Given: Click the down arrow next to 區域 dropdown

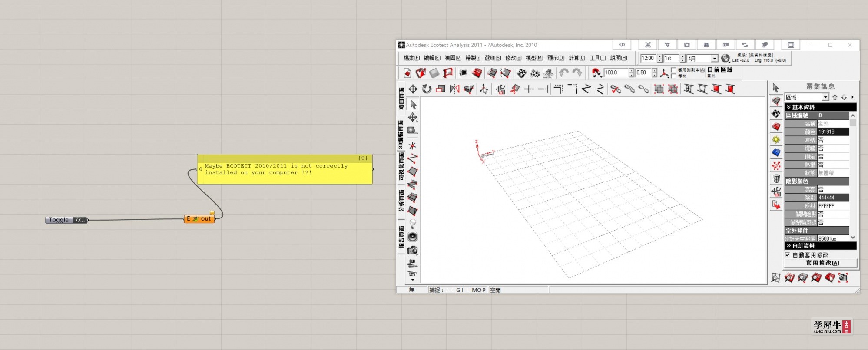Looking at the screenshot, I should (x=844, y=97).
